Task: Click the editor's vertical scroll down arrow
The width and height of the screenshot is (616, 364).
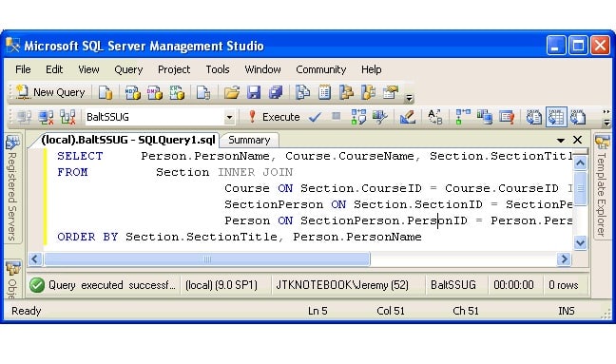Action: (580, 242)
